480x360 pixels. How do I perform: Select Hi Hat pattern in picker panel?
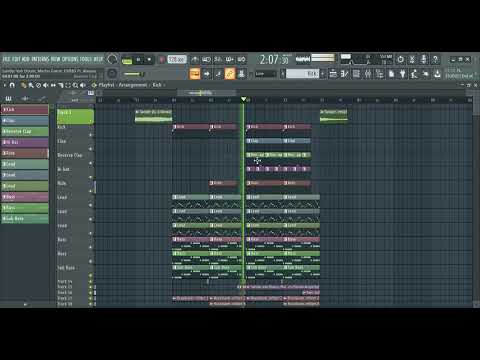pos(25,142)
